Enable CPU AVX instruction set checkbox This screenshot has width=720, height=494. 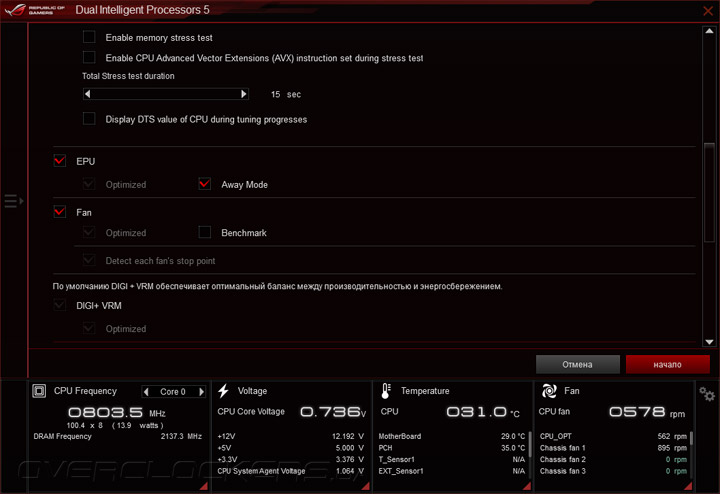(x=89, y=57)
